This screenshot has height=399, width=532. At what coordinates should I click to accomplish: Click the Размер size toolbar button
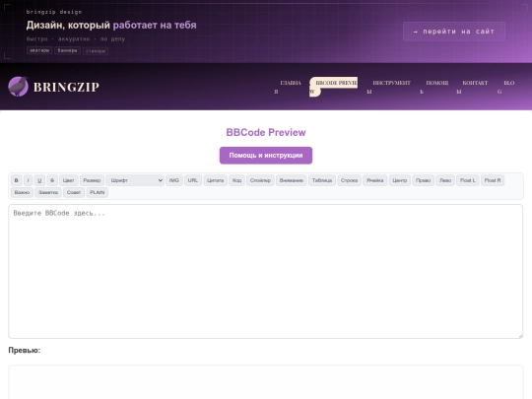(92, 180)
